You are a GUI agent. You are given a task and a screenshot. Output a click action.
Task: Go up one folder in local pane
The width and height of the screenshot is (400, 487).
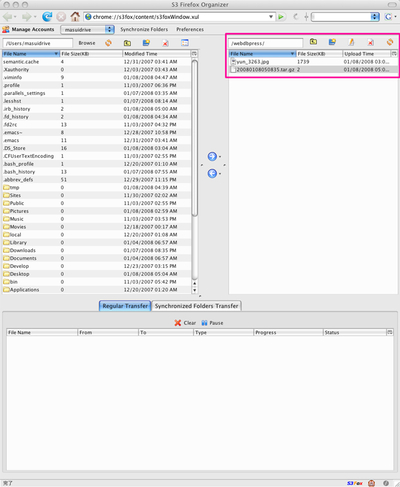pos(127,43)
